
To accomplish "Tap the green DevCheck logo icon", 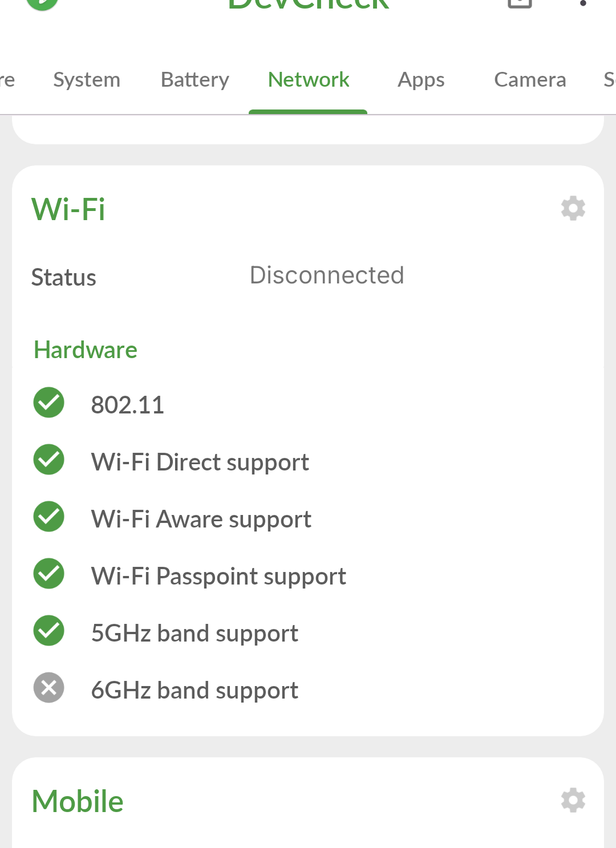I will point(42,3).
